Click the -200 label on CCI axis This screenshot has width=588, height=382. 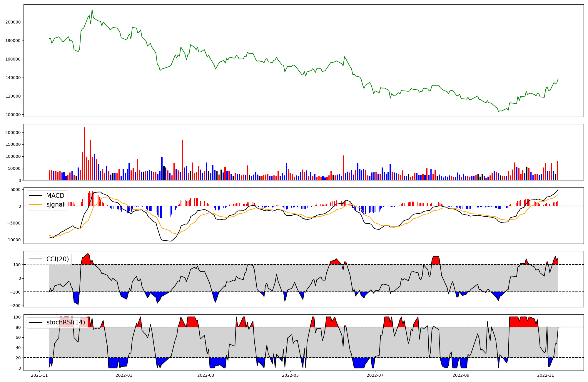15,306
